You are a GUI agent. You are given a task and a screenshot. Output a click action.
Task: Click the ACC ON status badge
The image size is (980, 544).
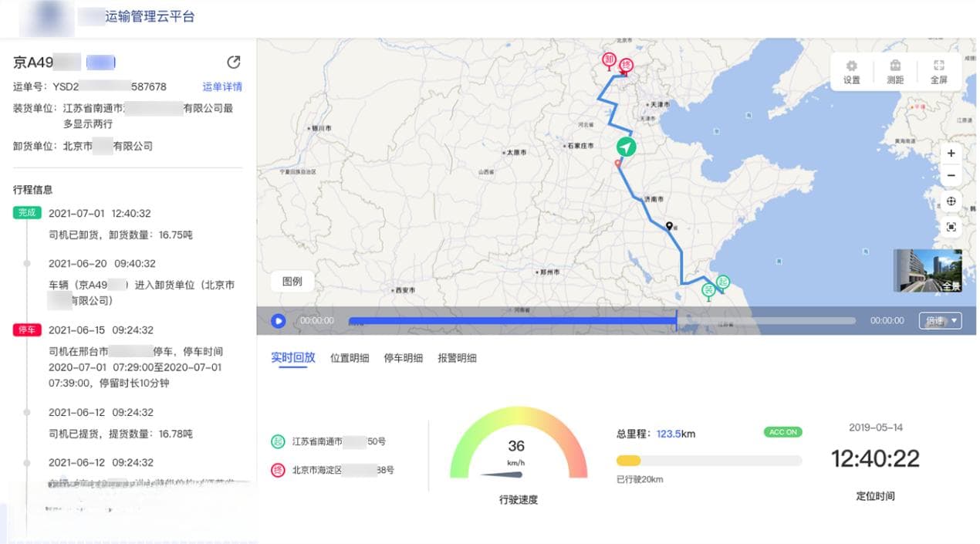(782, 432)
